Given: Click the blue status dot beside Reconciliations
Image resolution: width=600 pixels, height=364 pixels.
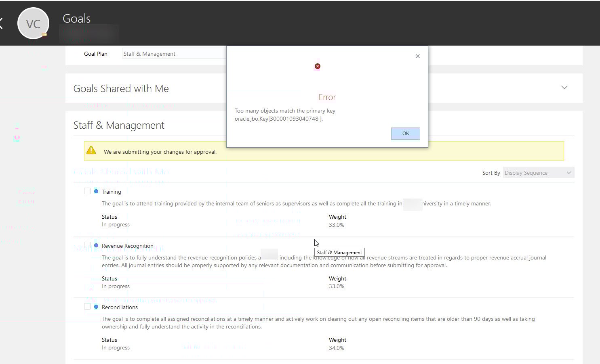Looking at the screenshot, I should tap(96, 306).
